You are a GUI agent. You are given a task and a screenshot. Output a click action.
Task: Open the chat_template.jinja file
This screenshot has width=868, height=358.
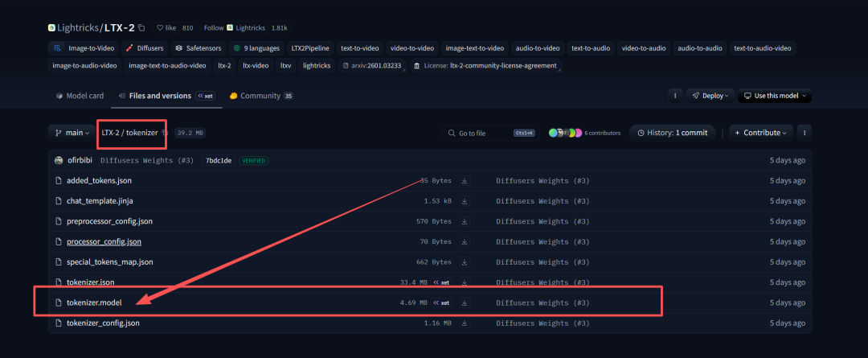coord(100,200)
